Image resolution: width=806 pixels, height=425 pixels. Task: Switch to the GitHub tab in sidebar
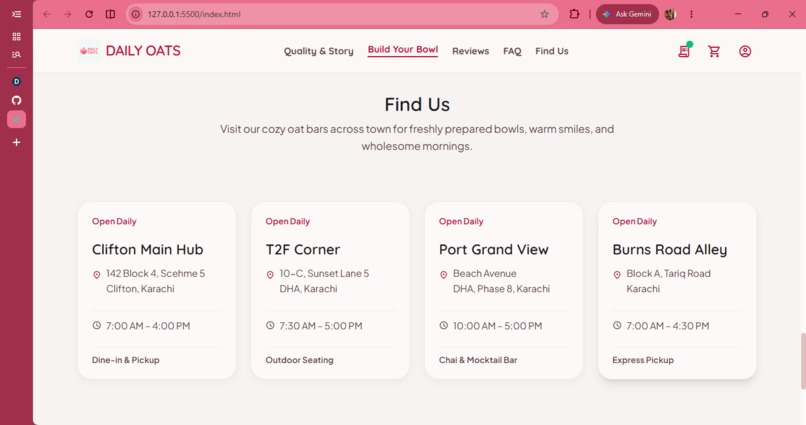16,100
